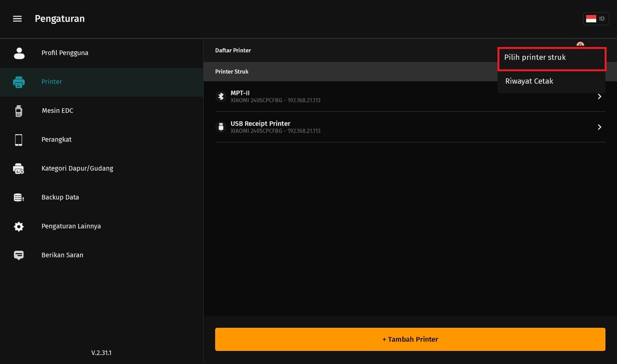617x364 pixels.
Task: Click the Pengaturan Lainnya gear icon
Action: 19,226
